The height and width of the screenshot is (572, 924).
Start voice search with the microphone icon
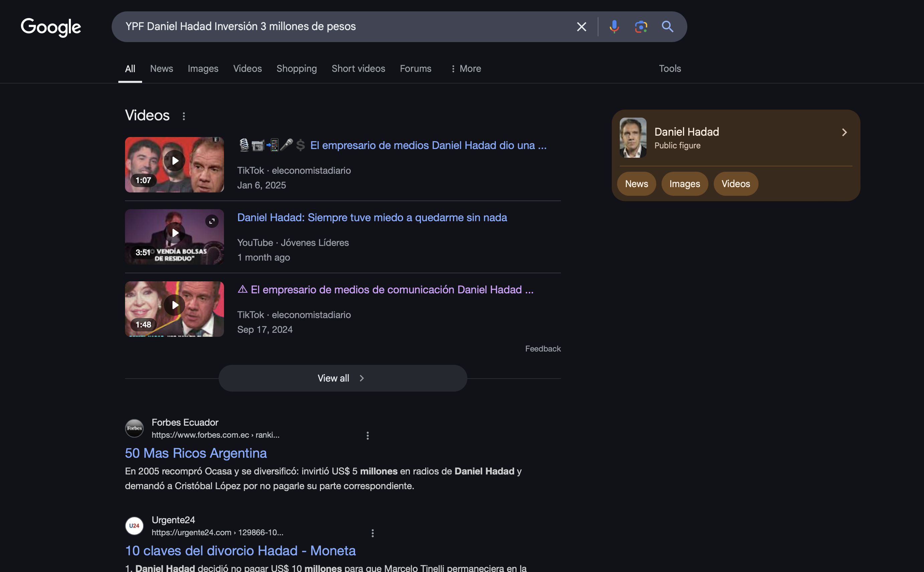[x=614, y=26]
